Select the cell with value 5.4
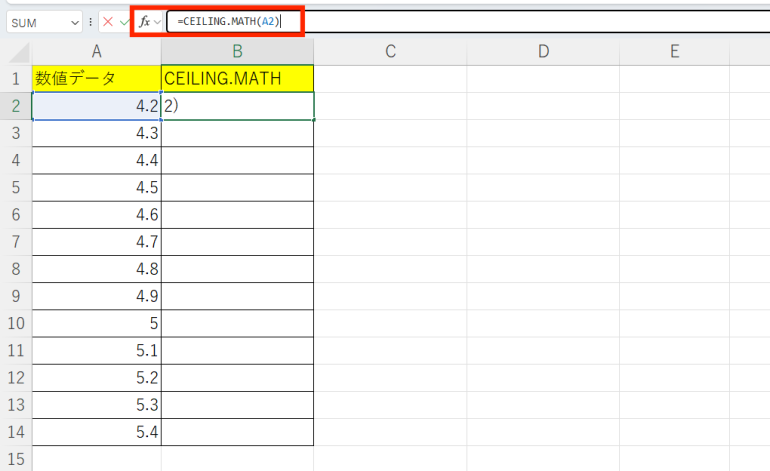The height and width of the screenshot is (471, 770). pos(96,432)
